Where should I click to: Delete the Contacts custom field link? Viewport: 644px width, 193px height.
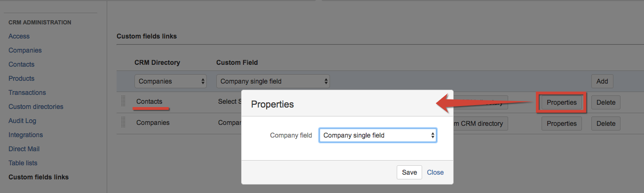(x=605, y=102)
